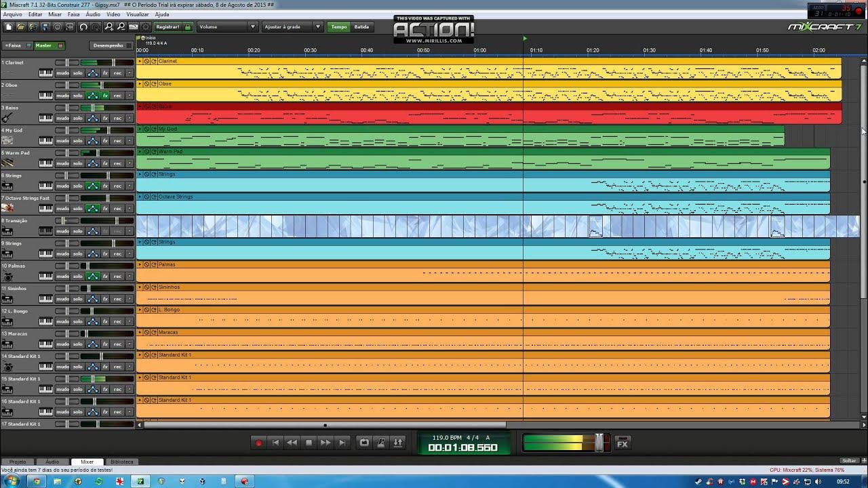The image size is (868, 488).
Task: Click the fast forward transport button
Action: pyautogui.click(x=325, y=443)
